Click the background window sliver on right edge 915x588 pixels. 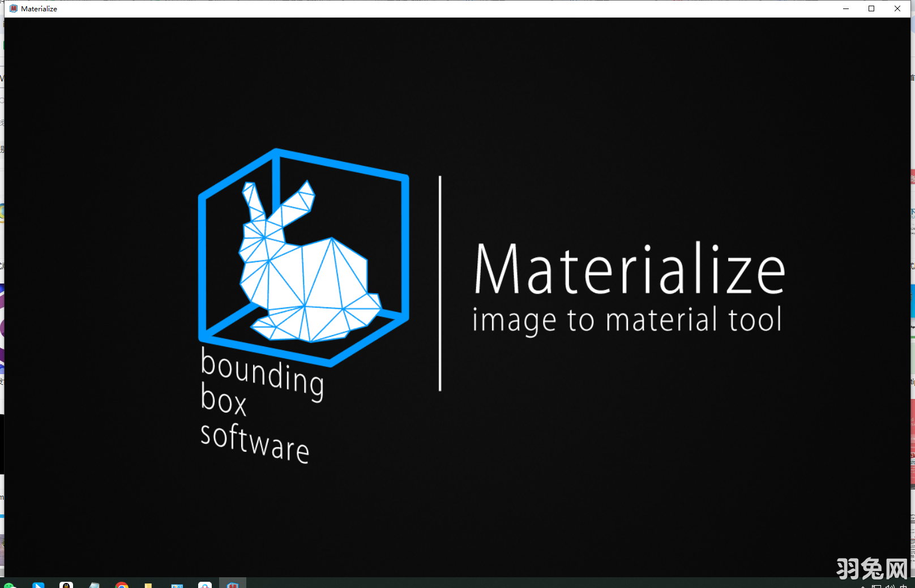coord(912,283)
